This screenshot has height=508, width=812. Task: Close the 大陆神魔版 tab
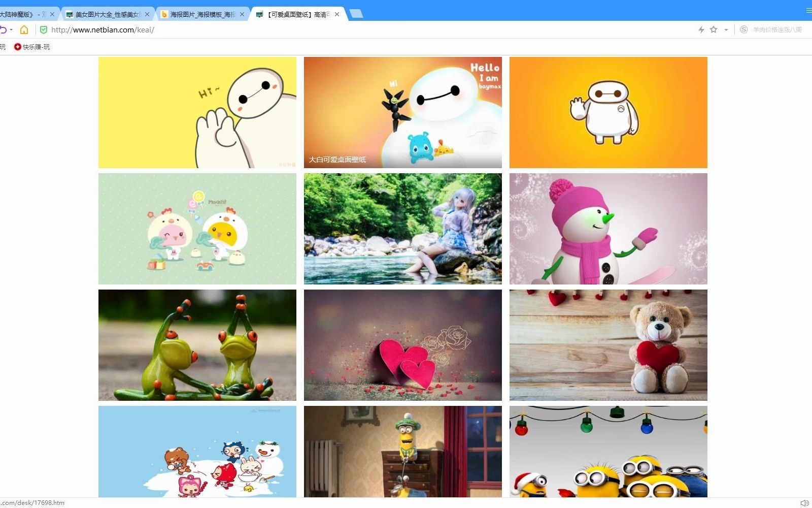click(52, 14)
